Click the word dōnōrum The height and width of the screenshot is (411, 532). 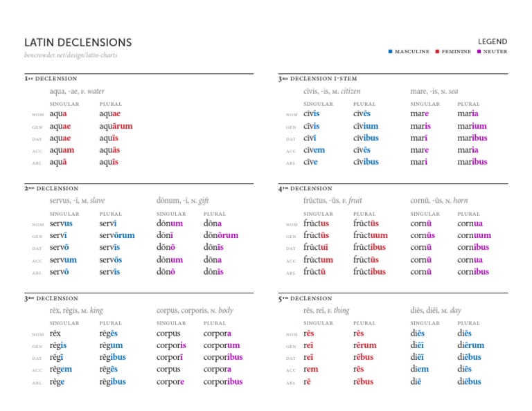pos(222,236)
